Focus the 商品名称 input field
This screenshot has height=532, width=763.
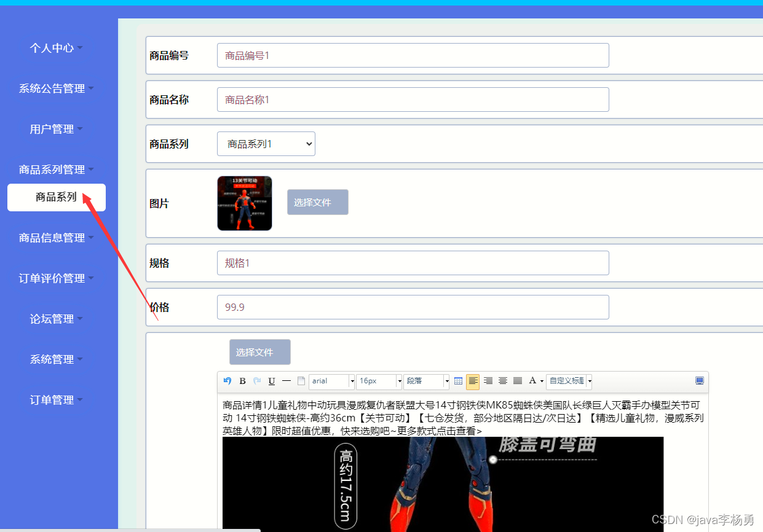tap(413, 100)
